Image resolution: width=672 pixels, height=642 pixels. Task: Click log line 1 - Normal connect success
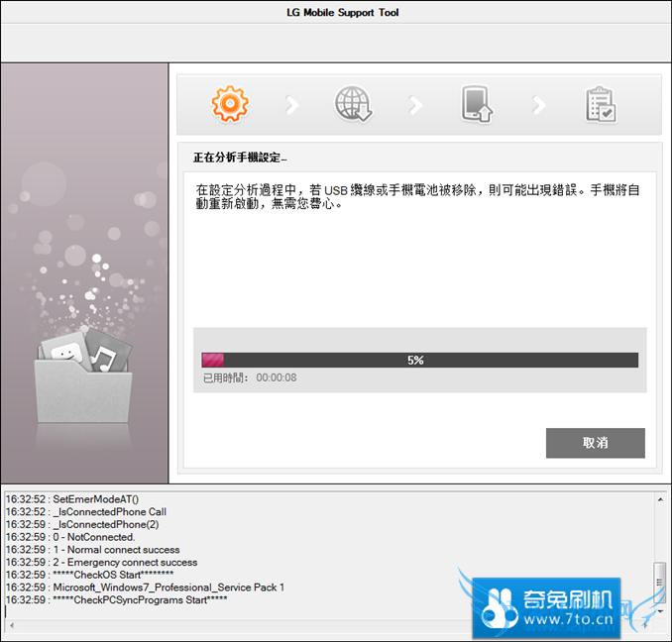coord(92,550)
